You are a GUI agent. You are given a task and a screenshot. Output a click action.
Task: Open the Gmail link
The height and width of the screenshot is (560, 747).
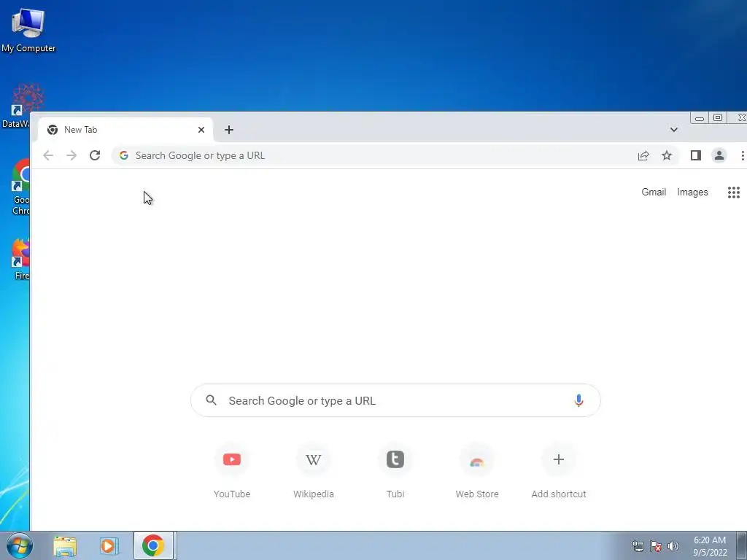654,192
